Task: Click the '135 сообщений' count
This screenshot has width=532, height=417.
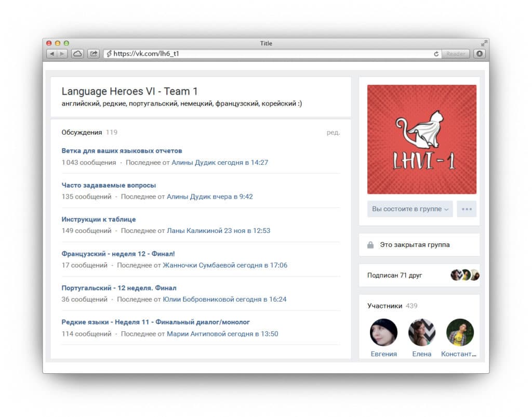Action: (87, 197)
